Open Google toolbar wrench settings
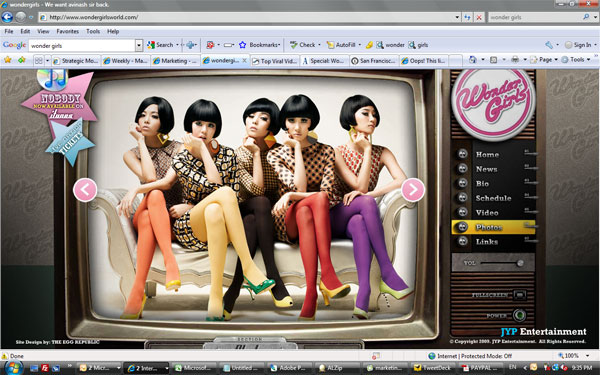 click(x=549, y=45)
